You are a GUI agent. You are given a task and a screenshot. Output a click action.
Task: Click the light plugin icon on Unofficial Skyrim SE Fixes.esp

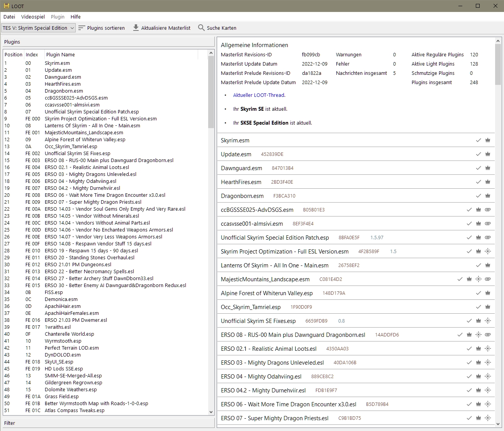pyautogui.click(x=488, y=321)
